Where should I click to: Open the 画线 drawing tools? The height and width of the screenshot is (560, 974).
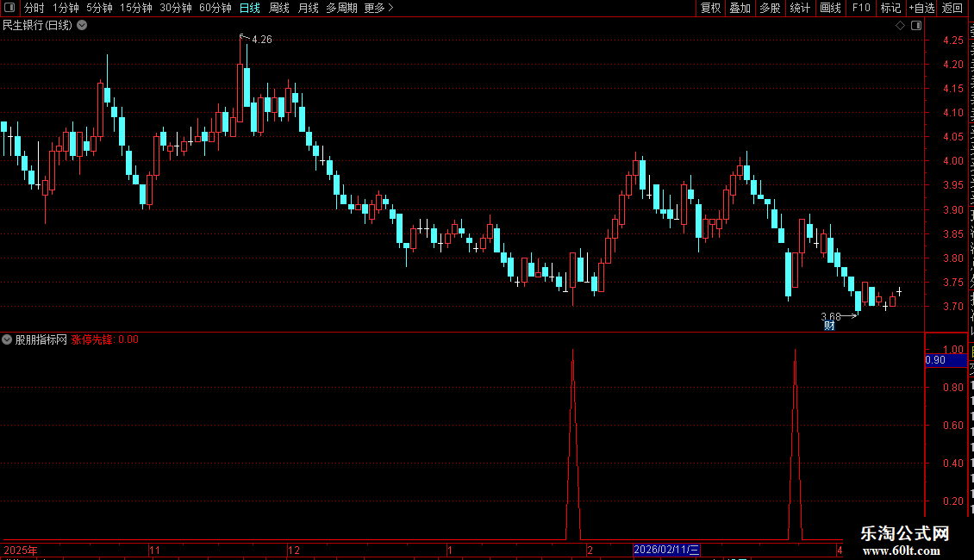click(831, 8)
